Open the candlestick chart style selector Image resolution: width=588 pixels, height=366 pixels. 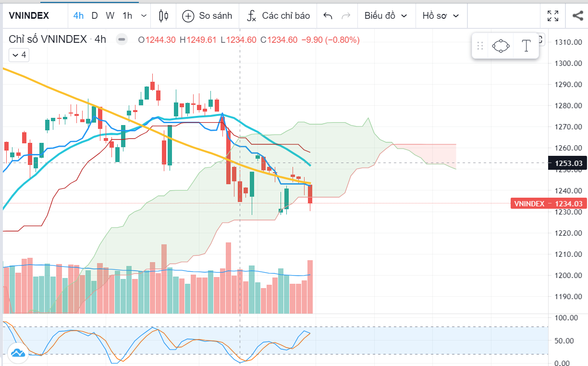tap(163, 16)
